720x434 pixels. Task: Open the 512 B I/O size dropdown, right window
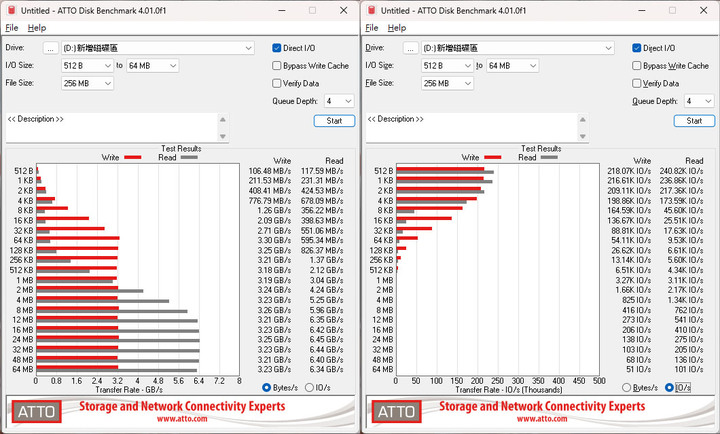[447, 66]
